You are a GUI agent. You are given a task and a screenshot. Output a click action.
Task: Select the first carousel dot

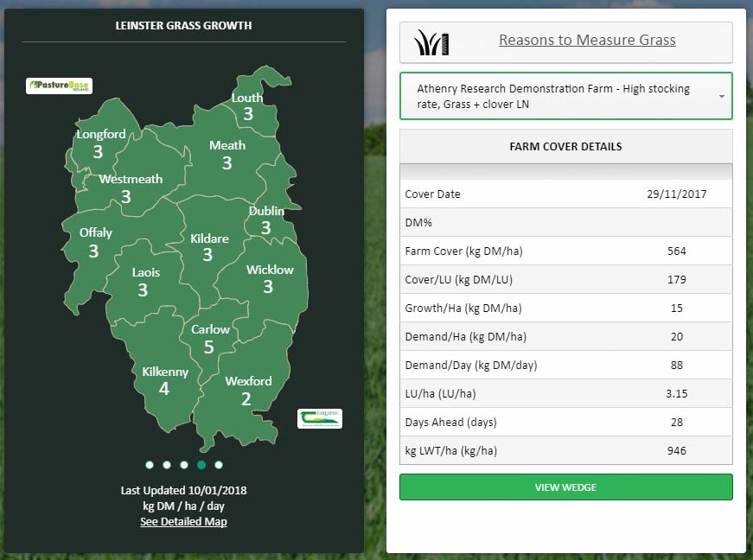point(150,465)
